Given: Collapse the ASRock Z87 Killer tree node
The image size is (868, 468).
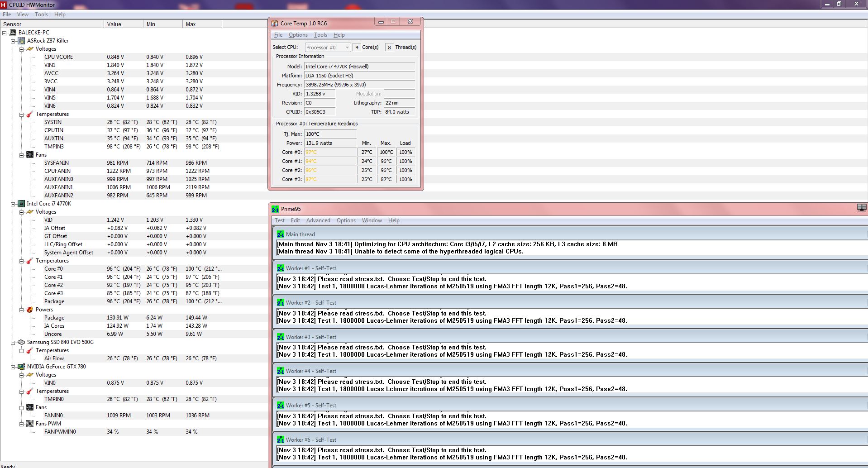Looking at the screenshot, I should pyautogui.click(x=13, y=41).
